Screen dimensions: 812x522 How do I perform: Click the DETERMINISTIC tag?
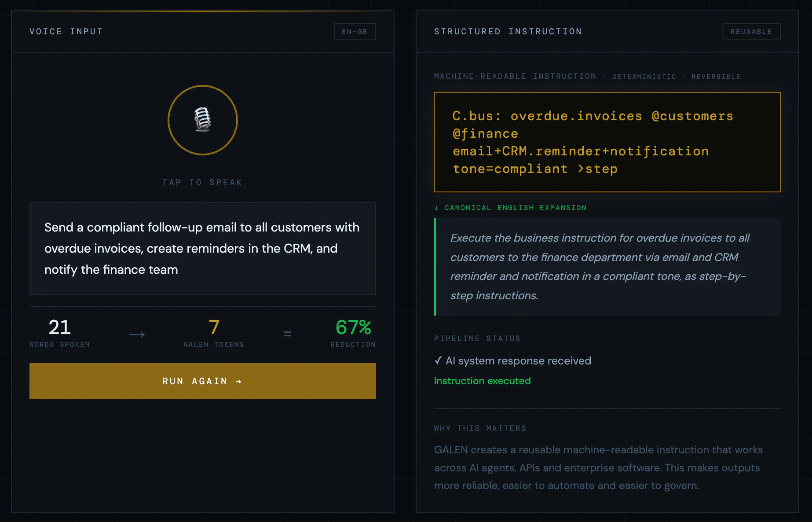pos(644,77)
